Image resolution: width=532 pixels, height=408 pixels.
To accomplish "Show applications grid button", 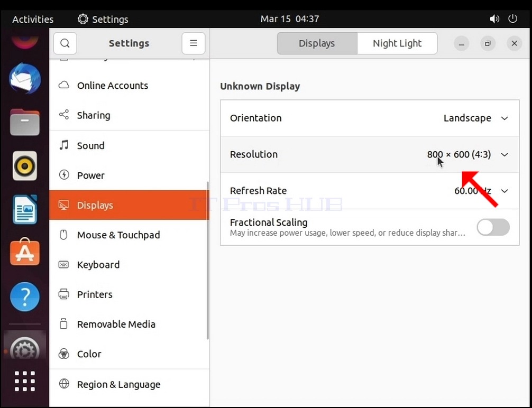I will [x=25, y=381].
